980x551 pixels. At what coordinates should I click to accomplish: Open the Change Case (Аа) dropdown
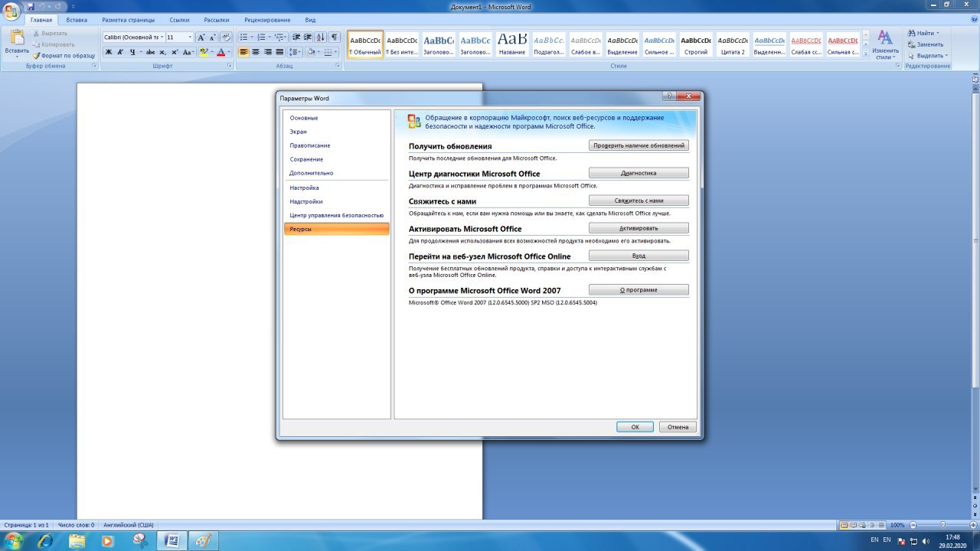188,52
